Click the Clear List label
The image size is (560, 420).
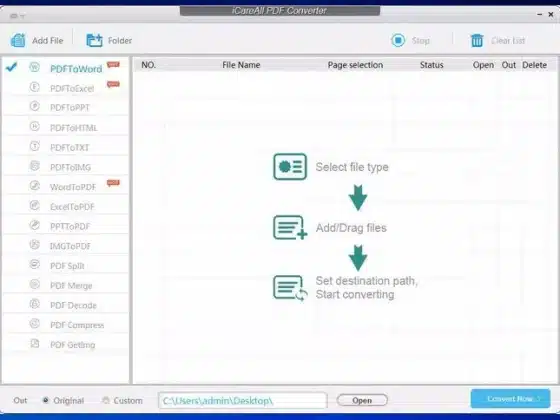(508, 41)
